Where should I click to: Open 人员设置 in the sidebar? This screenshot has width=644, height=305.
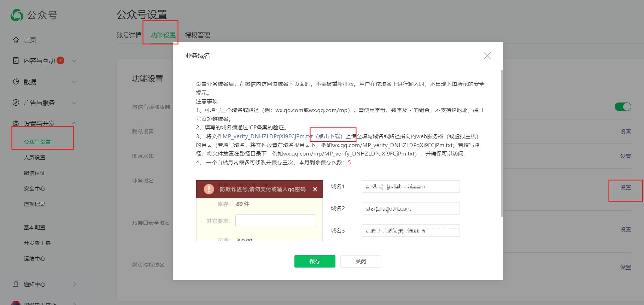[35, 157]
